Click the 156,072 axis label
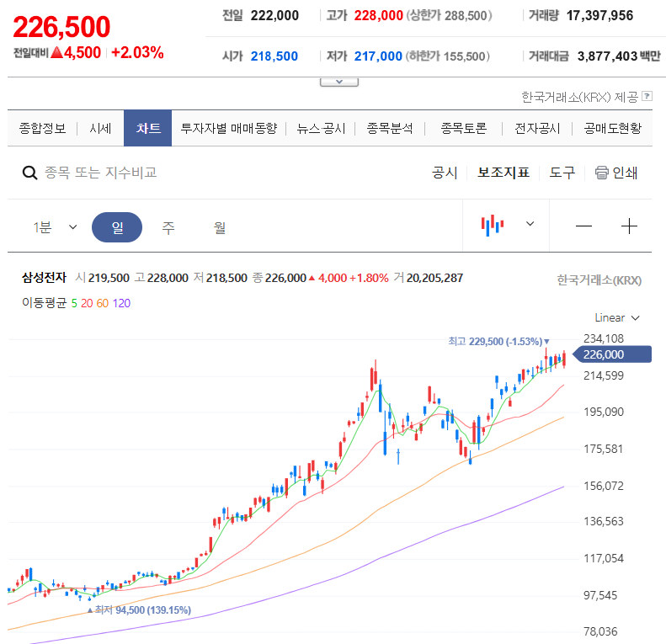The height and width of the screenshot is (644, 666). tap(603, 486)
